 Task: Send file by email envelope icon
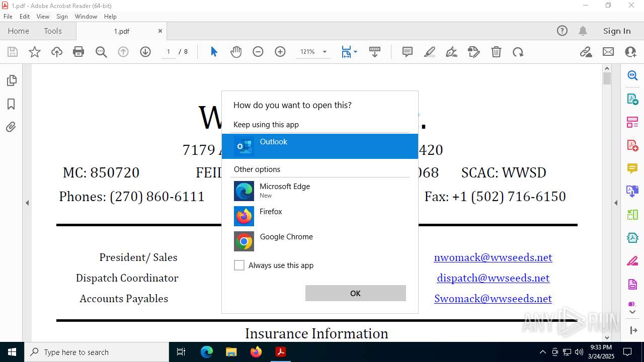608,52
